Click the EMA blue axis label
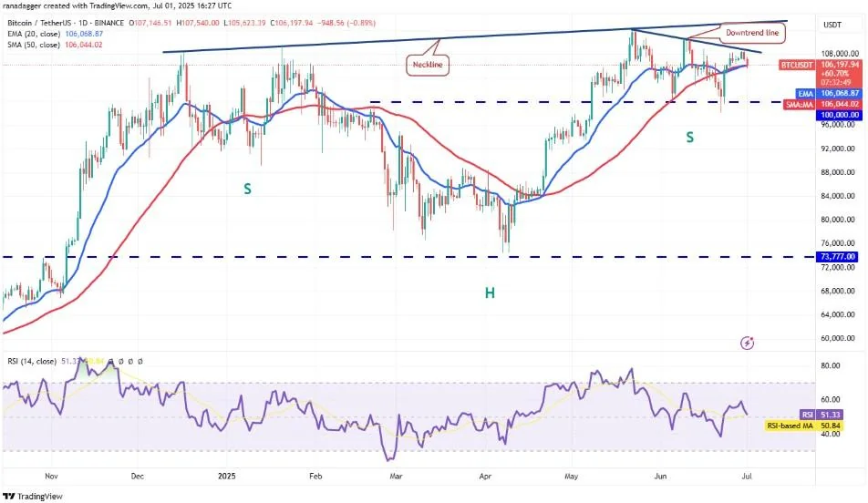This screenshot has height=503, width=868. tap(805, 94)
